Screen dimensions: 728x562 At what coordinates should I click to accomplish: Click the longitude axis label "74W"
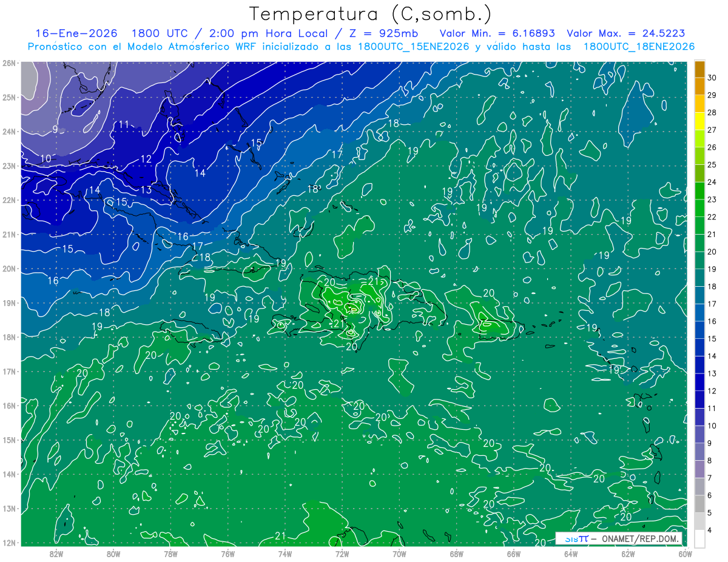[285, 553]
